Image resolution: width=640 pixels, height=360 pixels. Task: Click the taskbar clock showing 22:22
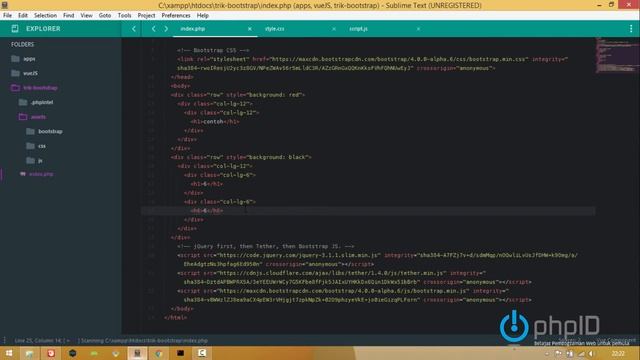pos(618,354)
